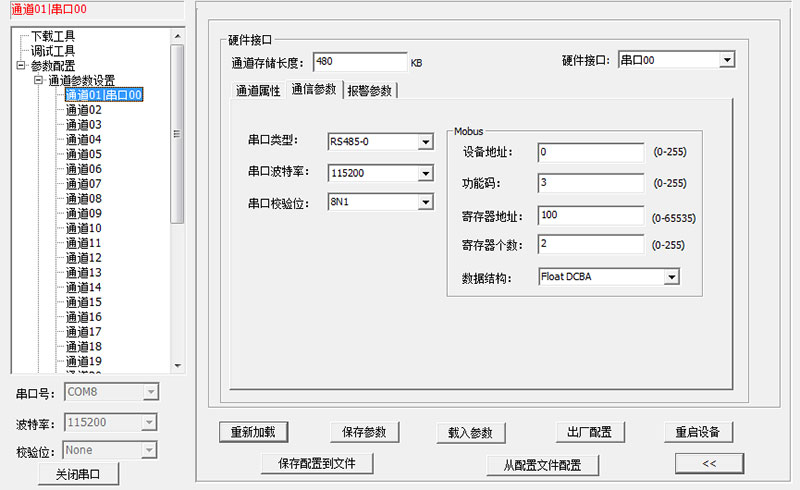
Task: Switch to the 报警参数 tab
Action: [370, 90]
